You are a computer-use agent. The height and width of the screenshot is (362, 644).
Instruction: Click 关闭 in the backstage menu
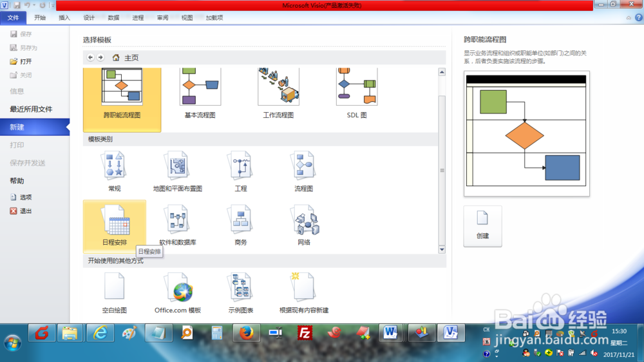21,75
